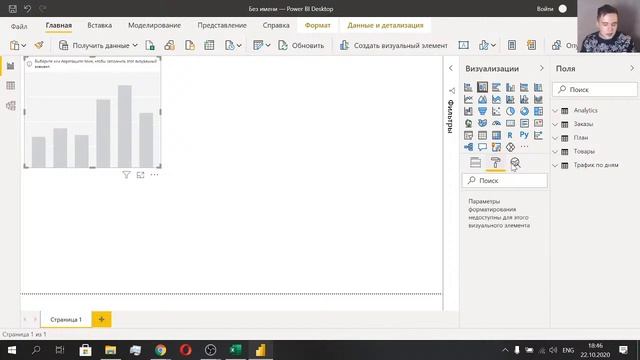Select the key influencers visual
The height and width of the screenshot is (360, 640).
[x=538, y=135]
